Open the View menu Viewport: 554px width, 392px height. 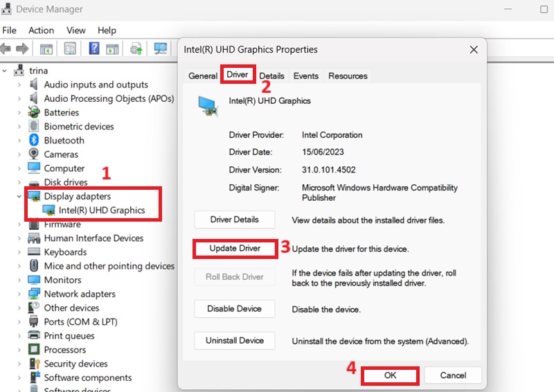[x=76, y=30]
